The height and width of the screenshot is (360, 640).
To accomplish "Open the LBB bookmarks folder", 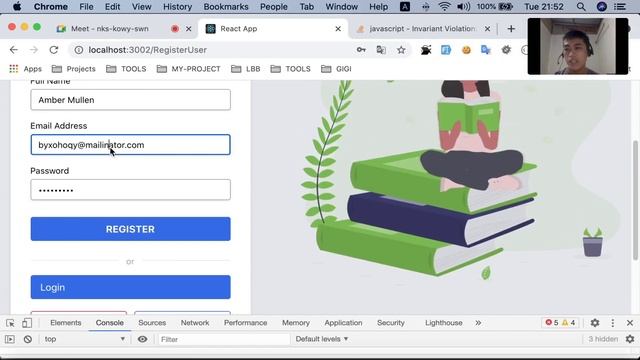I will coord(245,69).
